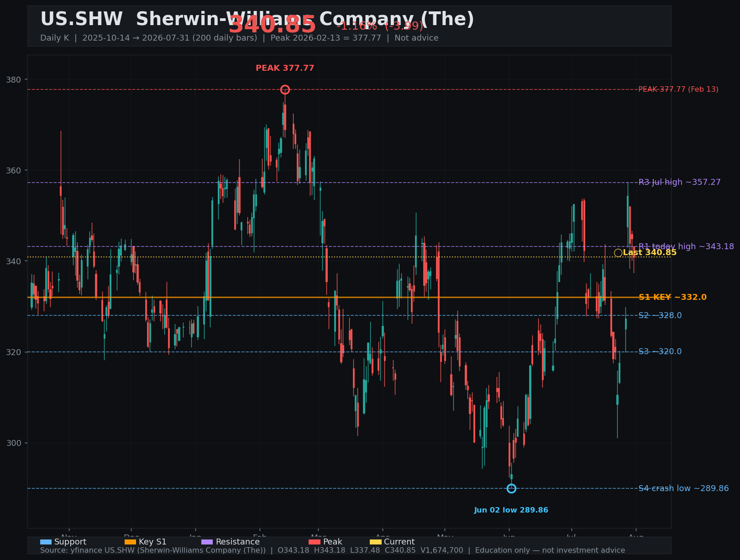Click the 320 y-axis tick label
The height and width of the screenshot is (560, 740).
(14, 352)
